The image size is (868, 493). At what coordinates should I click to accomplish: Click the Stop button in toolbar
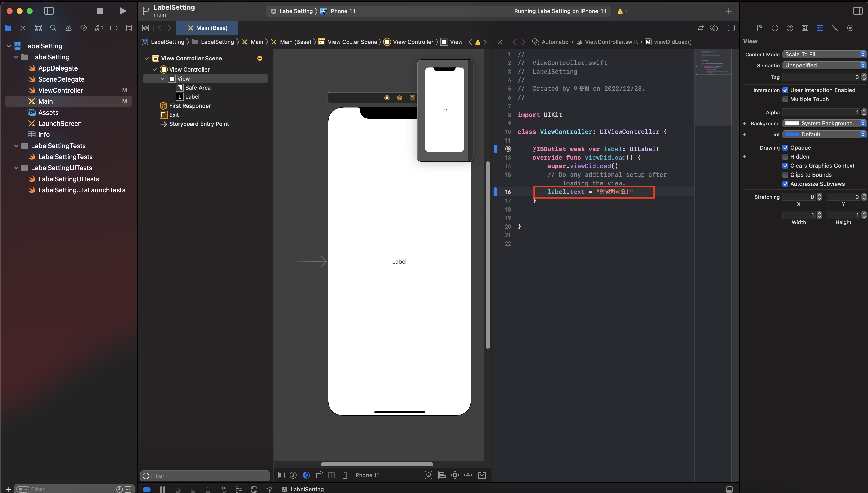(x=100, y=11)
